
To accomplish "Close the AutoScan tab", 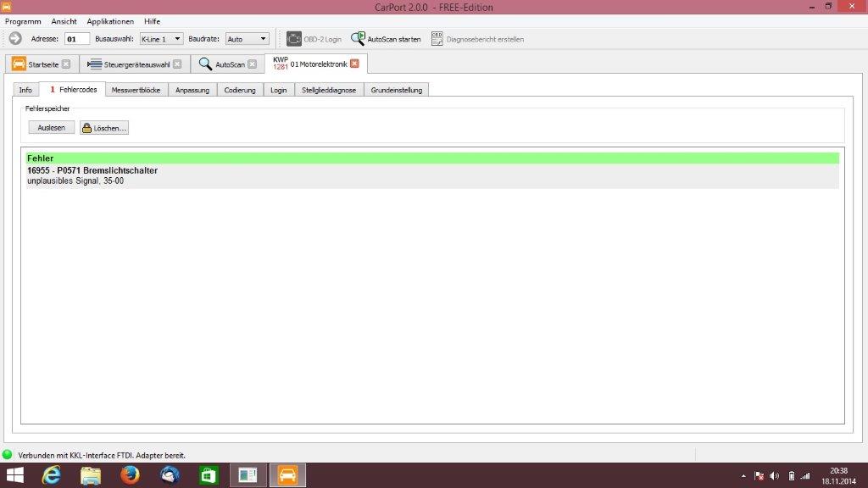I will (253, 64).
